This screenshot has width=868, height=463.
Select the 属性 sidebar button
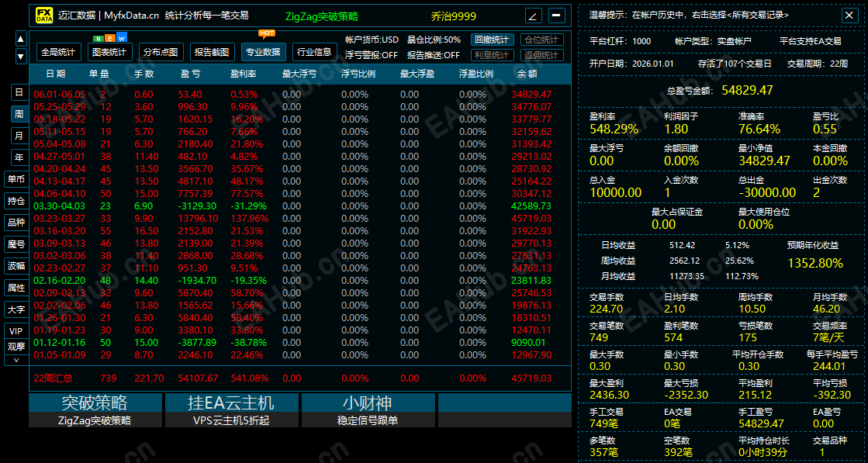pos(16,288)
